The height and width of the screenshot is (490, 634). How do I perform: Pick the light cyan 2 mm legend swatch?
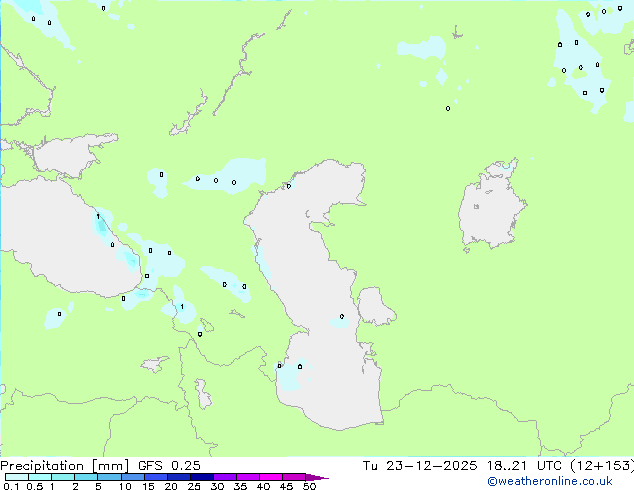[86, 477]
